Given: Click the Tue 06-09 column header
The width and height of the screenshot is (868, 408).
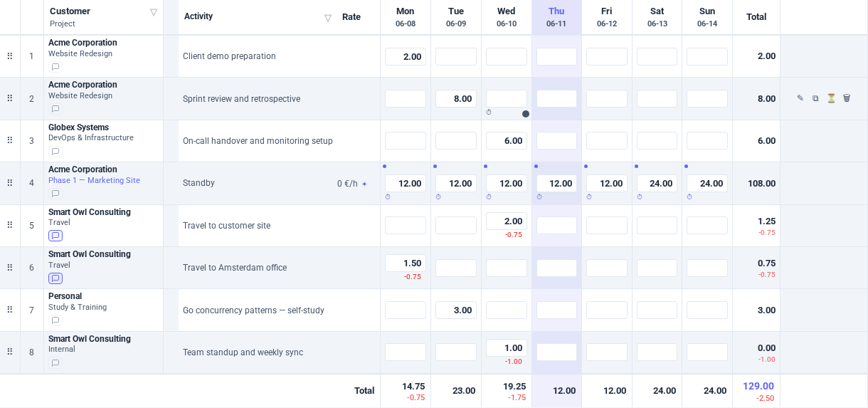Looking at the screenshot, I should pos(456,17).
